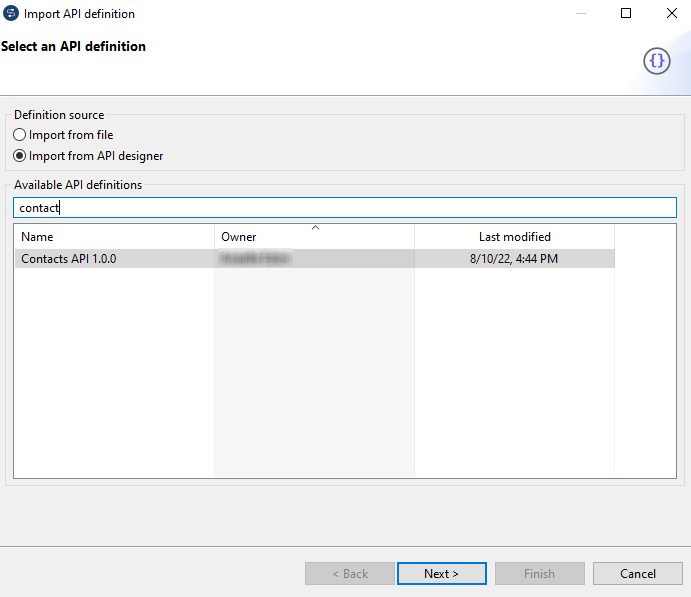The image size is (691, 597).
Task: Sort by the Last modified column header
Action: [514, 237]
